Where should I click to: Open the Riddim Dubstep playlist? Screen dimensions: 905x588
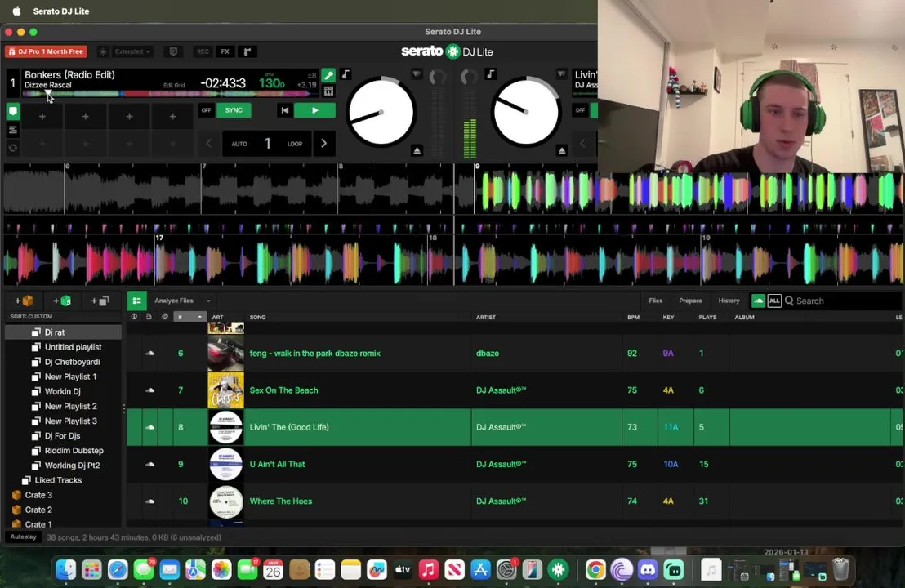click(x=74, y=451)
